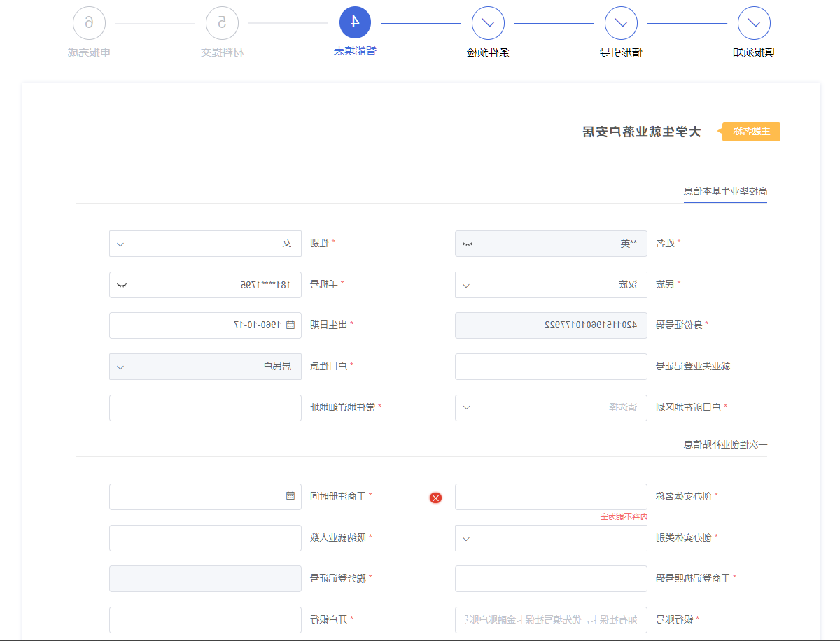Open the 民族 dropdown showing 汉族
This screenshot has height=641, width=840.
click(x=551, y=285)
